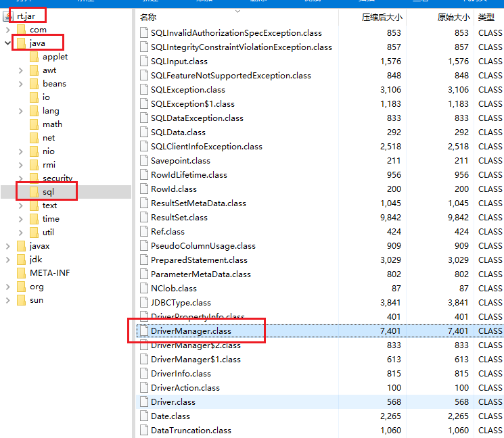Expand the nio folder node
This screenshot has height=438, width=504.
coord(20,151)
